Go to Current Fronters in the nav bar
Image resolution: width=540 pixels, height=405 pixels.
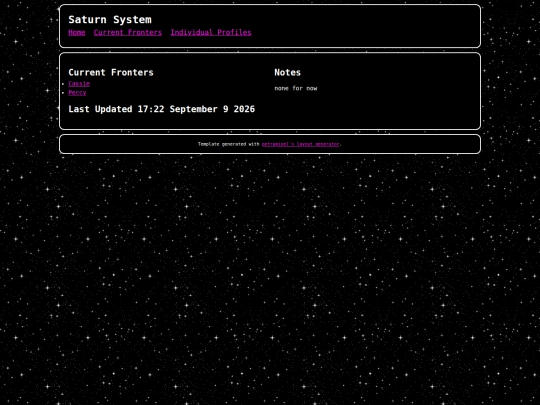[x=128, y=32]
